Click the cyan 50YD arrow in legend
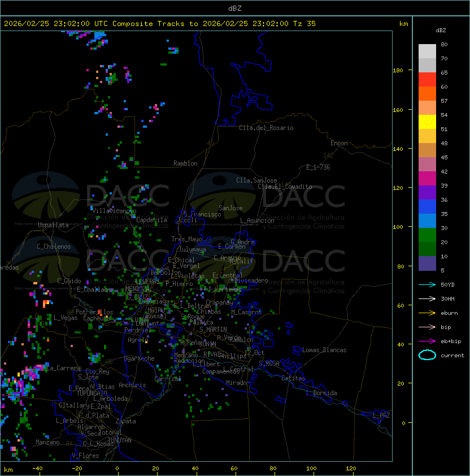Viewport: 470px width, 476px height. [427, 285]
